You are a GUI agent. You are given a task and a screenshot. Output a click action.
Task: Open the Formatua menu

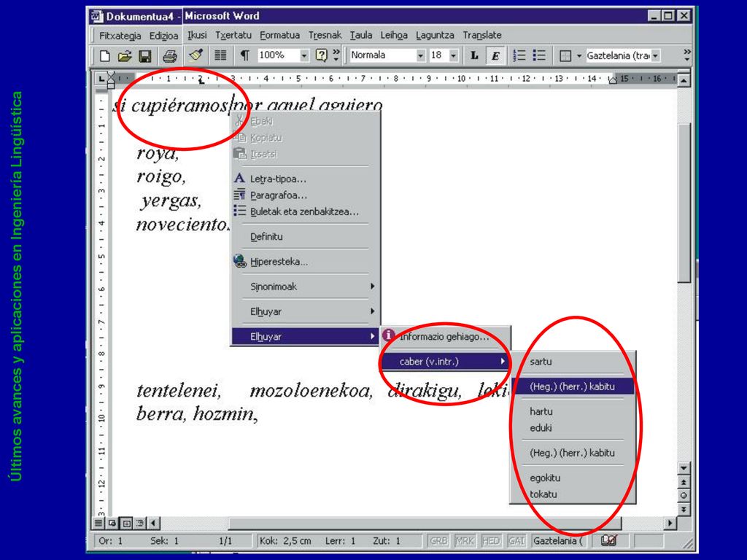coord(279,35)
